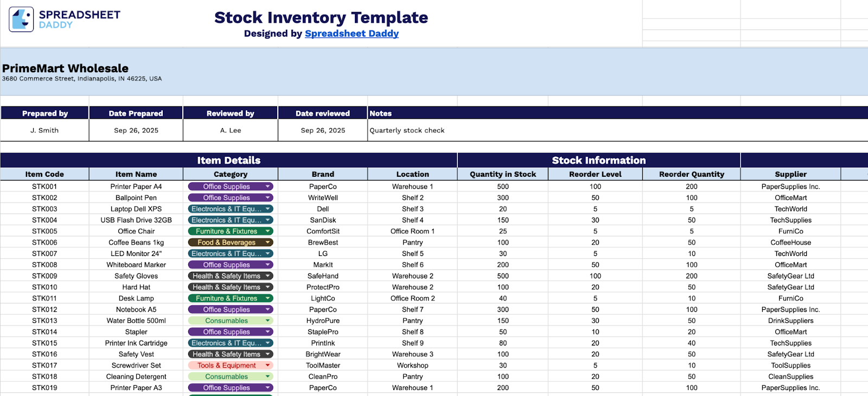Expand the category dropdown for Desk Lamp
Viewport: 868px width, 396px height.
(267, 298)
